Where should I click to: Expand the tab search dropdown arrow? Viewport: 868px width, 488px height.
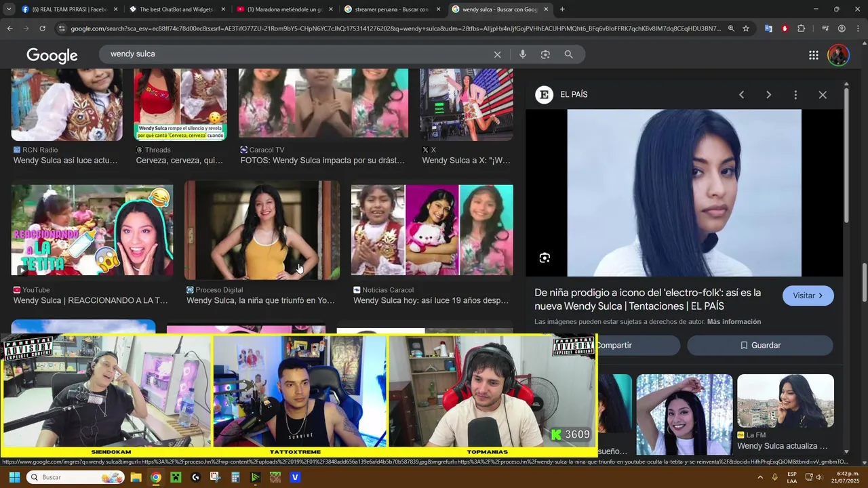(x=9, y=9)
